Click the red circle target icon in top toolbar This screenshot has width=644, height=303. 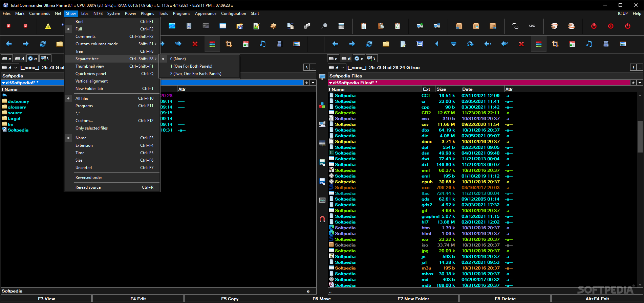tap(611, 26)
